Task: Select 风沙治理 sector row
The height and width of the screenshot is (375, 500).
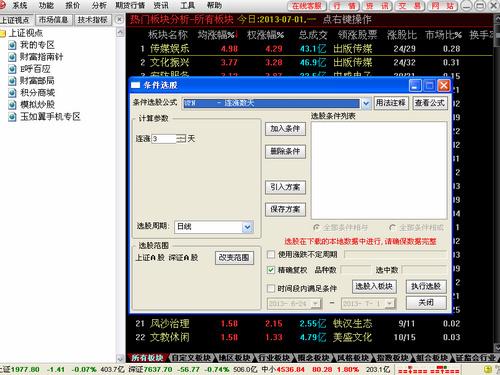Action: (x=309, y=323)
